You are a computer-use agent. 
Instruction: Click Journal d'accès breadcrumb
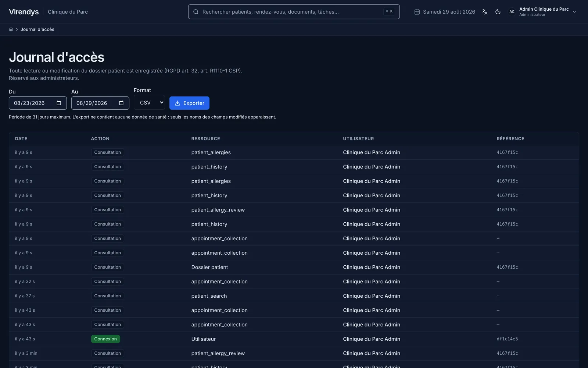(37, 29)
